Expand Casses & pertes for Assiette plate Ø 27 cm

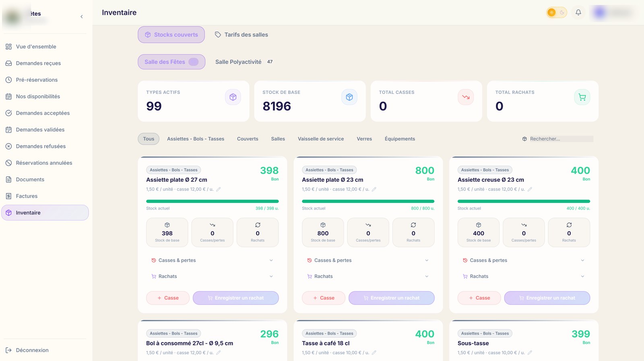tap(213, 260)
